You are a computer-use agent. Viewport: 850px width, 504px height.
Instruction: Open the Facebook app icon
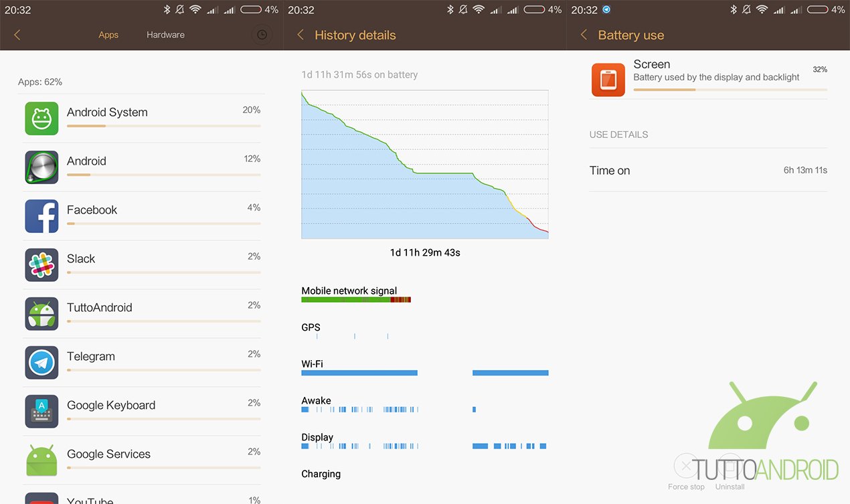(41, 216)
